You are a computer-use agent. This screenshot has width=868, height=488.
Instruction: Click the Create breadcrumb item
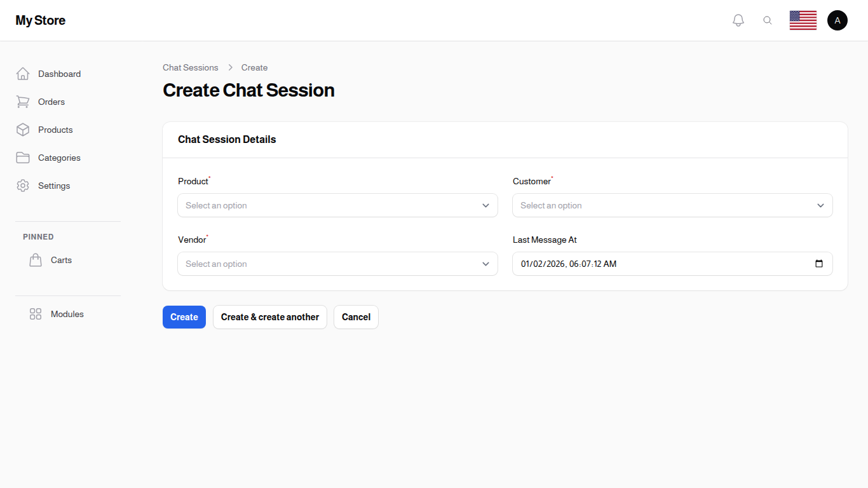pyautogui.click(x=254, y=67)
